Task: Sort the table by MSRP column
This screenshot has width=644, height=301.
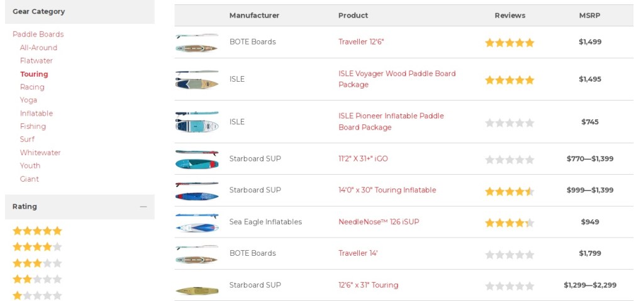Action: tap(589, 15)
